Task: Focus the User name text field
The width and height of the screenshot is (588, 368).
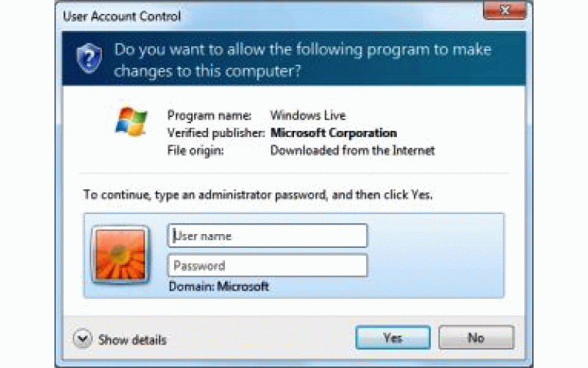Action: (268, 236)
